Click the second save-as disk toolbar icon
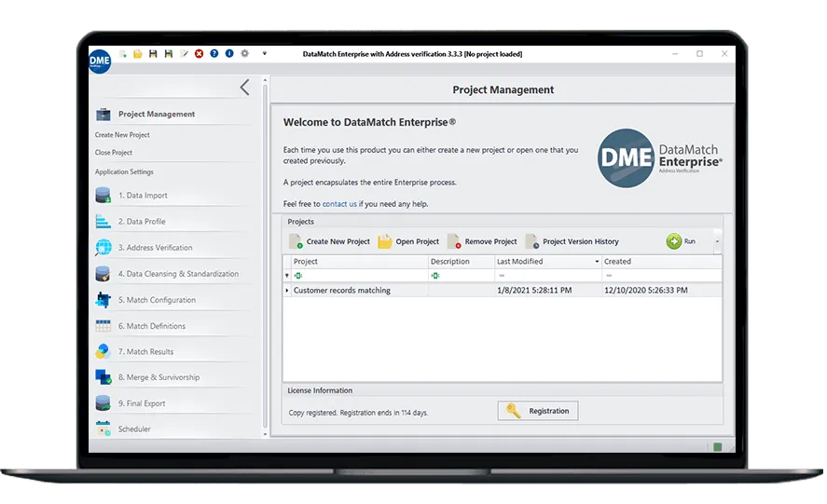The width and height of the screenshot is (827, 504). [x=168, y=54]
